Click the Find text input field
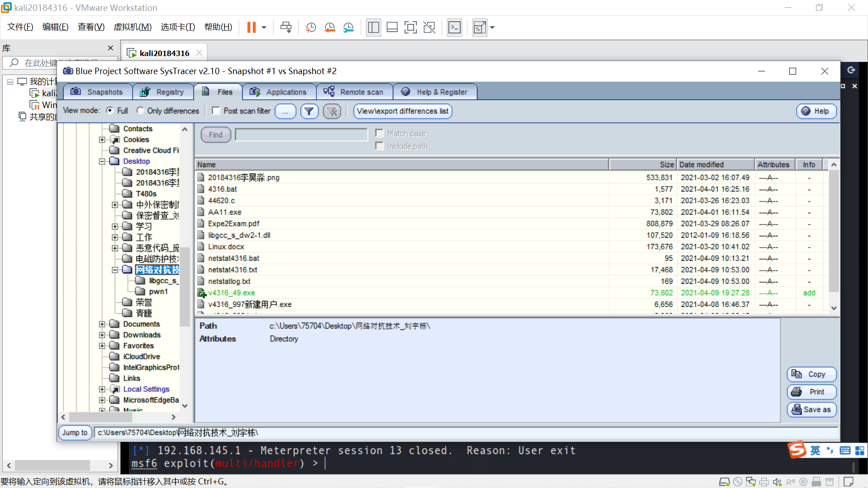 [x=302, y=135]
